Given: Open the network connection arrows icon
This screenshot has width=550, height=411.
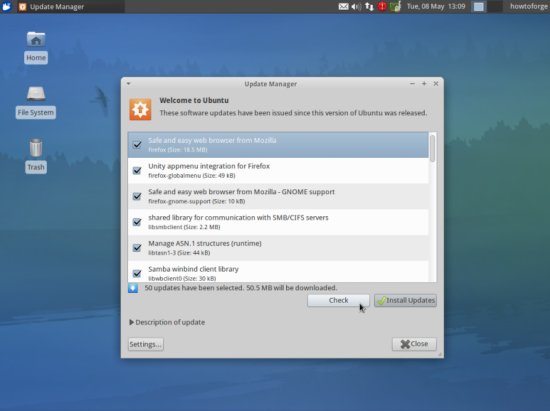Looking at the screenshot, I should tap(369, 6).
